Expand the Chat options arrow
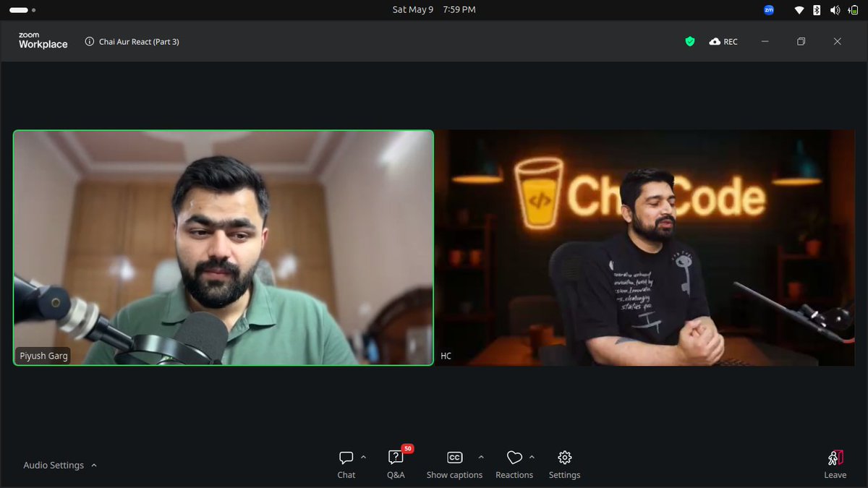868x488 pixels. (363, 457)
